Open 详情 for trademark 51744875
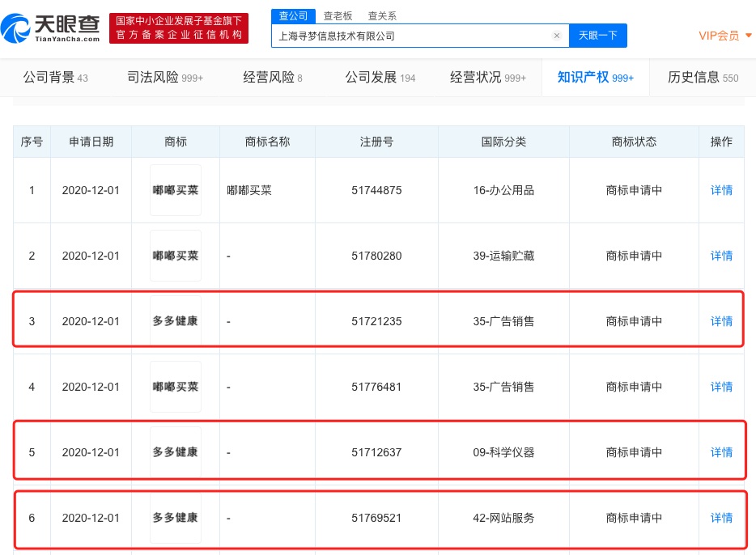 point(721,190)
